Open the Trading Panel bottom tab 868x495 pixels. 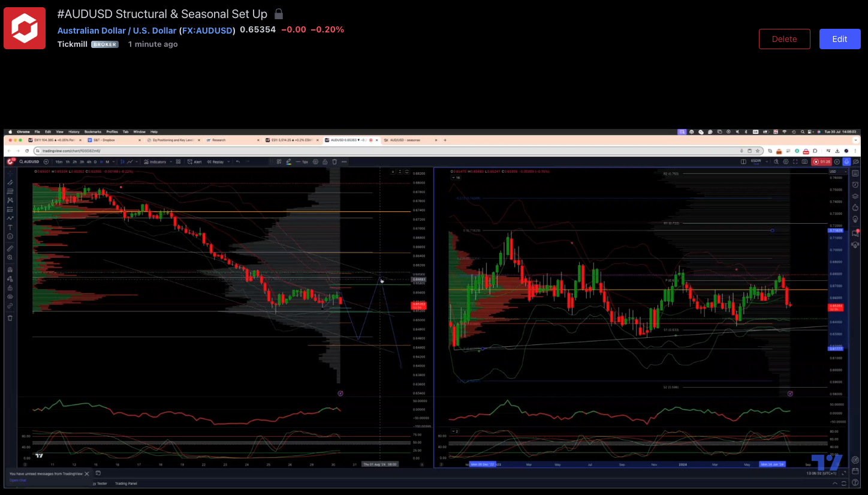click(126, 483)
